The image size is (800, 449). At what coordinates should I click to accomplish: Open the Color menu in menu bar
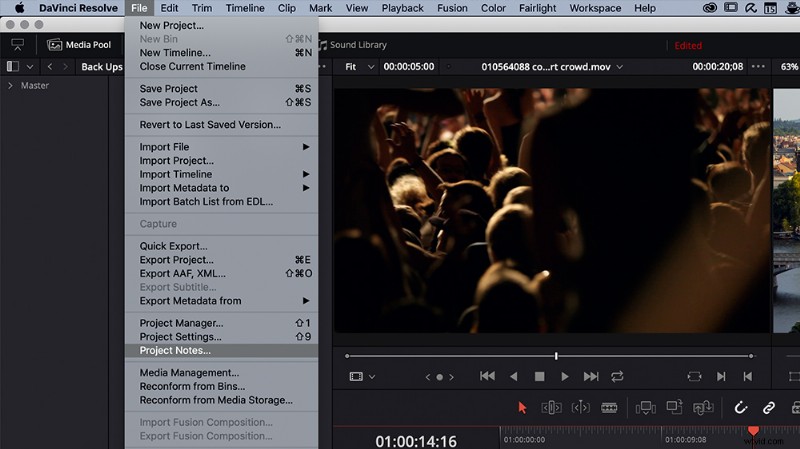493,8
